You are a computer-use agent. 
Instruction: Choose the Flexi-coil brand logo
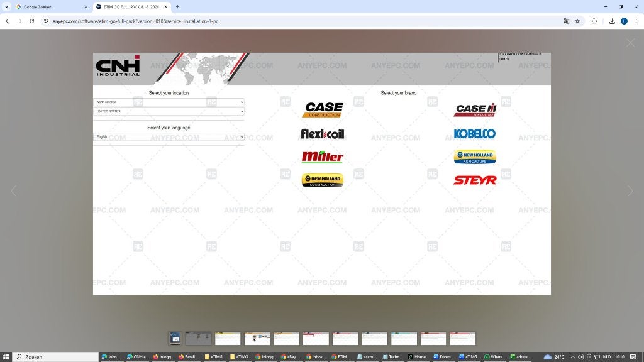(x=323, y=133)
